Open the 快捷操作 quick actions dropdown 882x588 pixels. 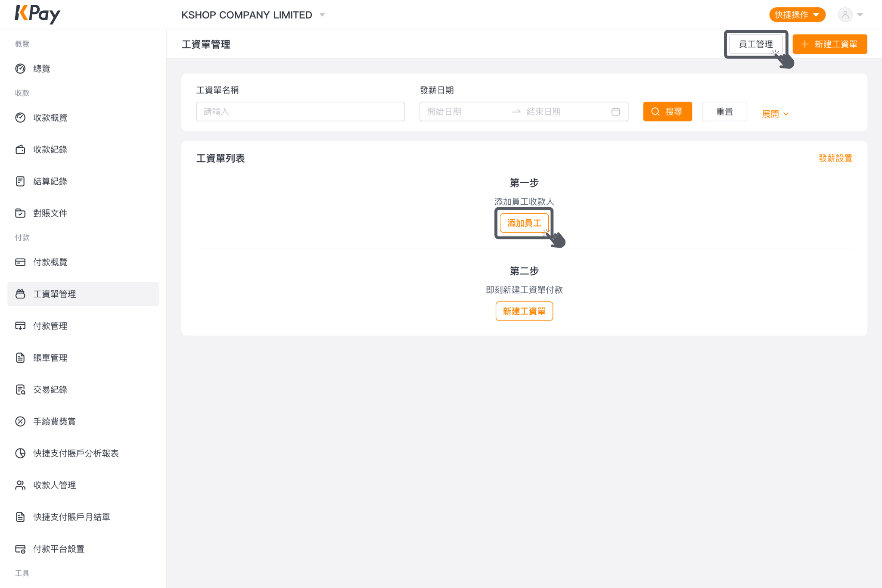pos(797,15)
